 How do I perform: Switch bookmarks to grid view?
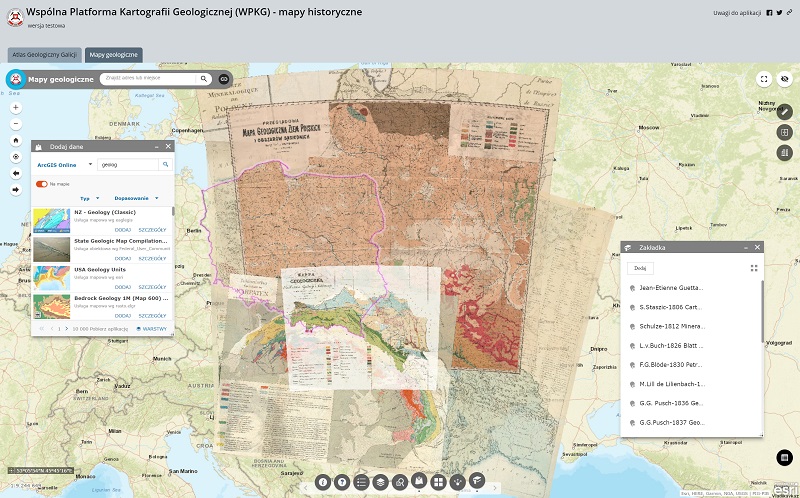pyautogui.click(x=754, y=268)
